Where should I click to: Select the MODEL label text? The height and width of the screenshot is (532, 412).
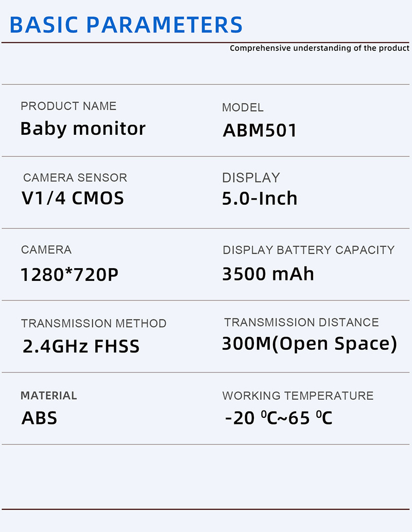pos(243,108)
